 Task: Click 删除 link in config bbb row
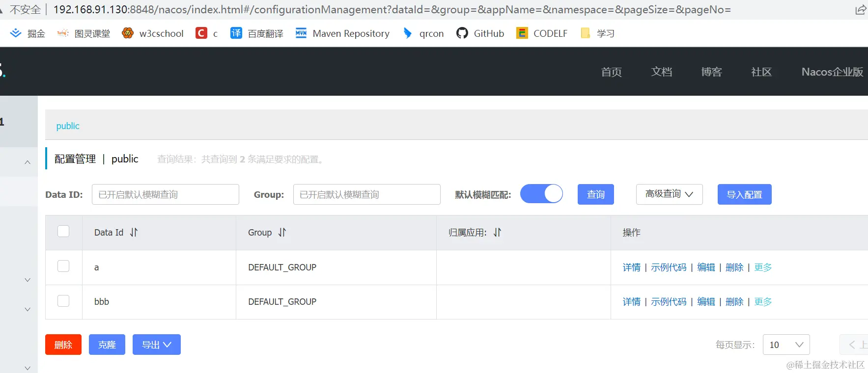(x=734, y=302)
